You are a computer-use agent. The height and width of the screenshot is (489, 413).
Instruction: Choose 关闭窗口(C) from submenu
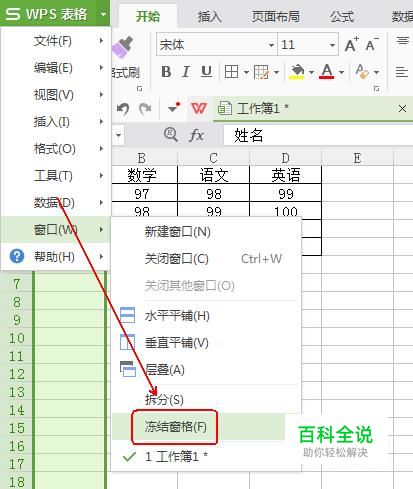pos(207,259)
